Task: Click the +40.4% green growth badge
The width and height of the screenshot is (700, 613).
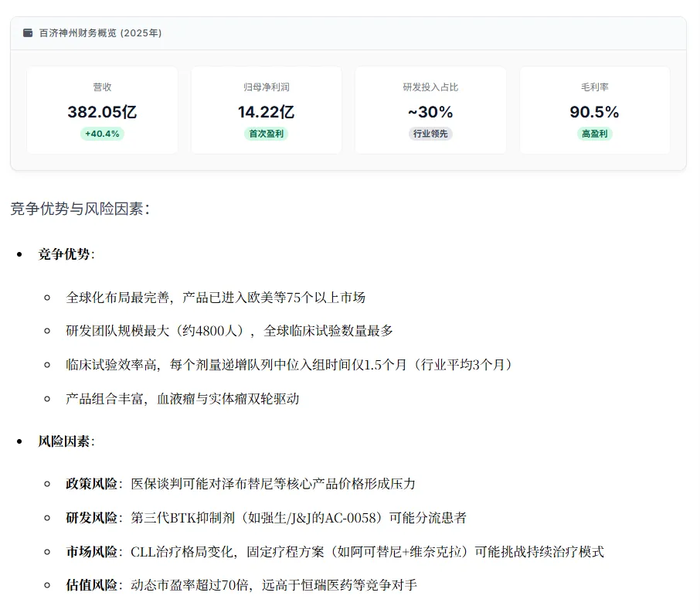Action: click(x=102, y=134)
